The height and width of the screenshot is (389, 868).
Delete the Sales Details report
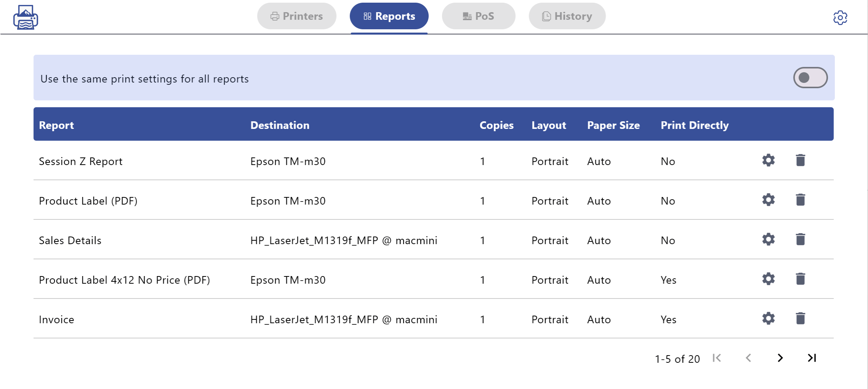pos(800,240)
